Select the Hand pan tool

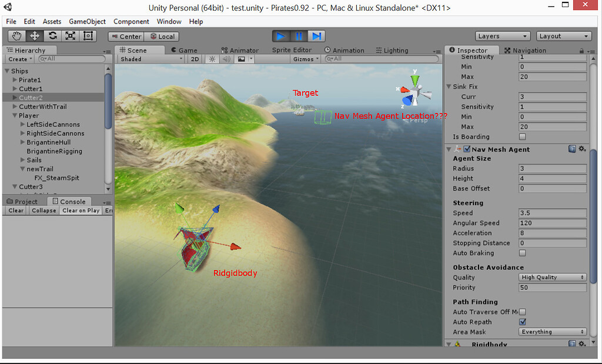16,36
